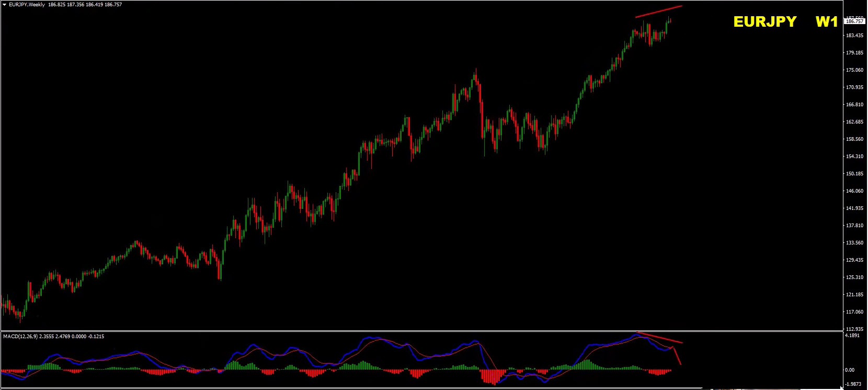Click the 183.435 level on price axis
The height and width of the screenshot is (390, 868).
[x=854, y=36]
